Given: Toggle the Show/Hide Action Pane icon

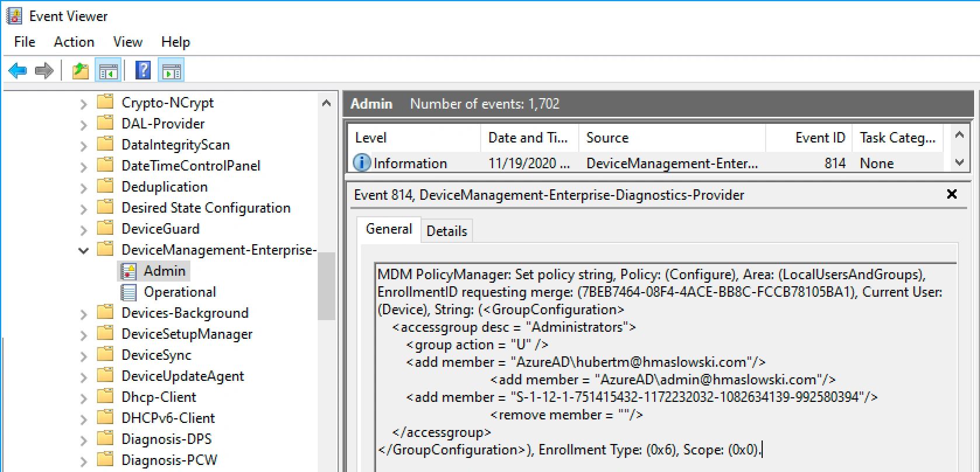Looking at the screenshot, I should click(x=172, y=71).
